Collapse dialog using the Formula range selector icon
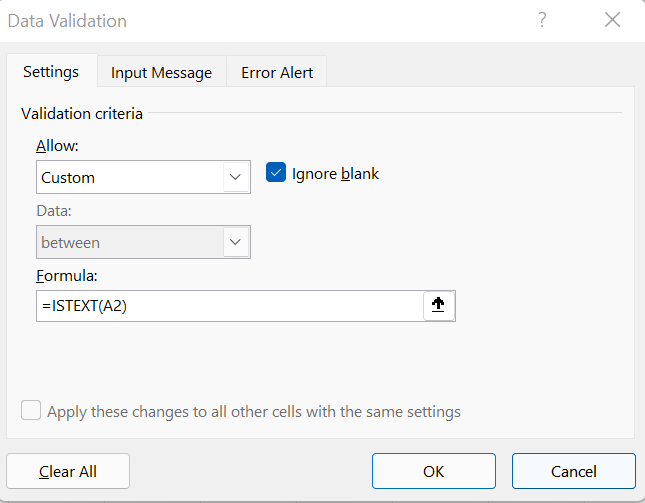645x503 pixels. pos(439,306)
